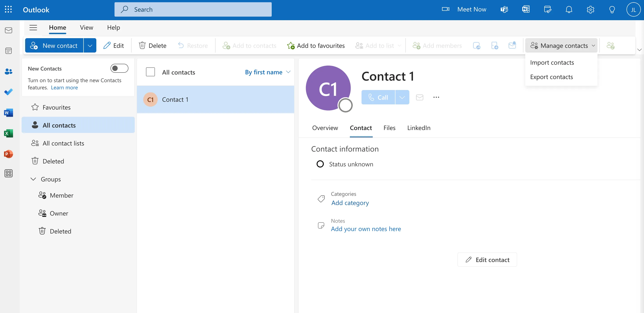Switch to the Overview tab
Image resolution: width=644 pixels, height=313 pixels.
pos(325,128)
